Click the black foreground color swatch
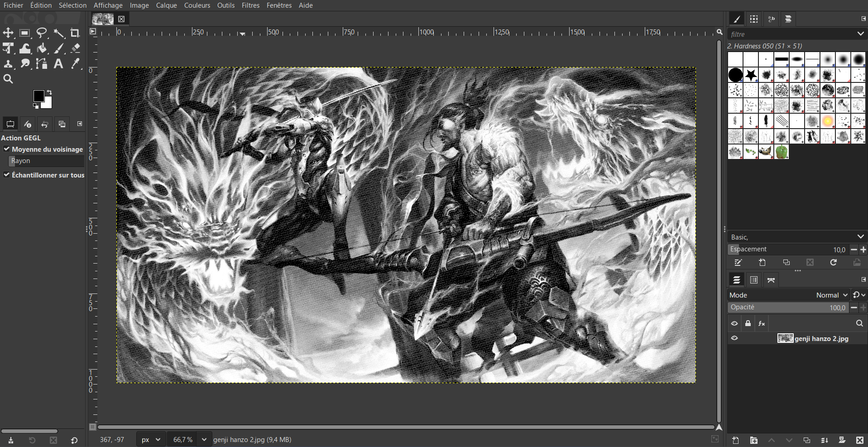Screen dimensions: 868x447 (x=38, y=96)
